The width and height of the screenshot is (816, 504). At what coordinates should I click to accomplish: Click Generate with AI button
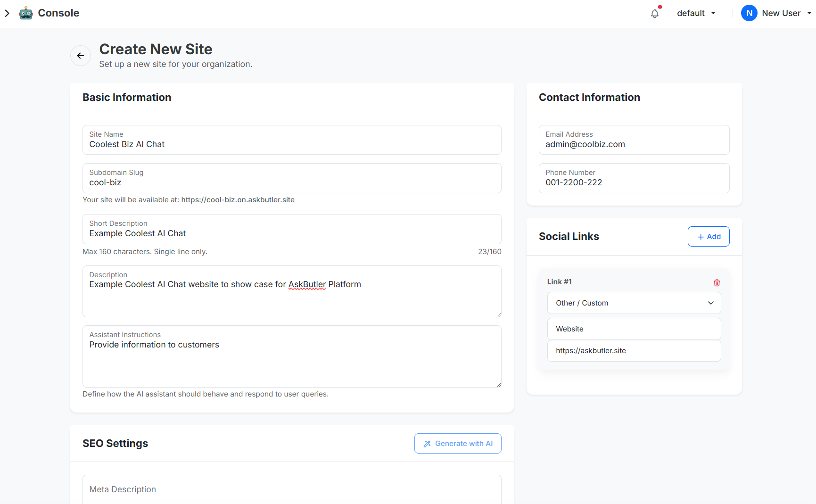pyautogui.click(x=458, y=444)
